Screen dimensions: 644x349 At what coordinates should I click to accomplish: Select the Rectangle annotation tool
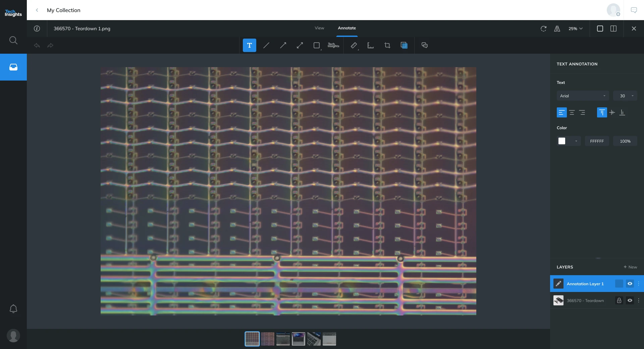317,45
